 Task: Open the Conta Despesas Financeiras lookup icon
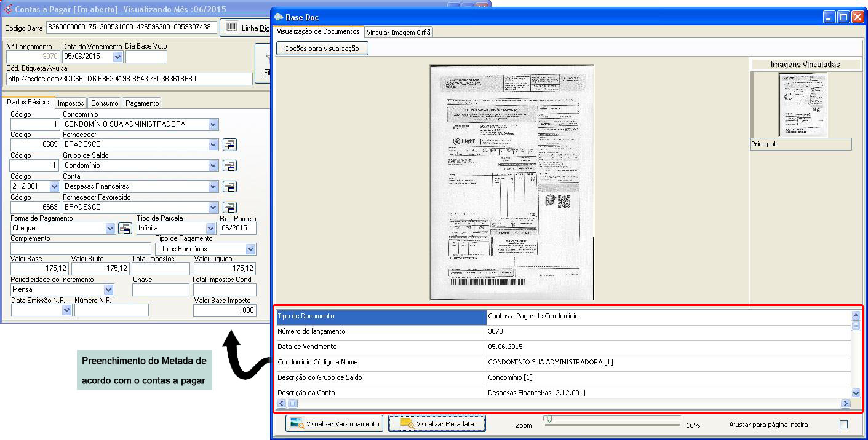pos(229,187)
